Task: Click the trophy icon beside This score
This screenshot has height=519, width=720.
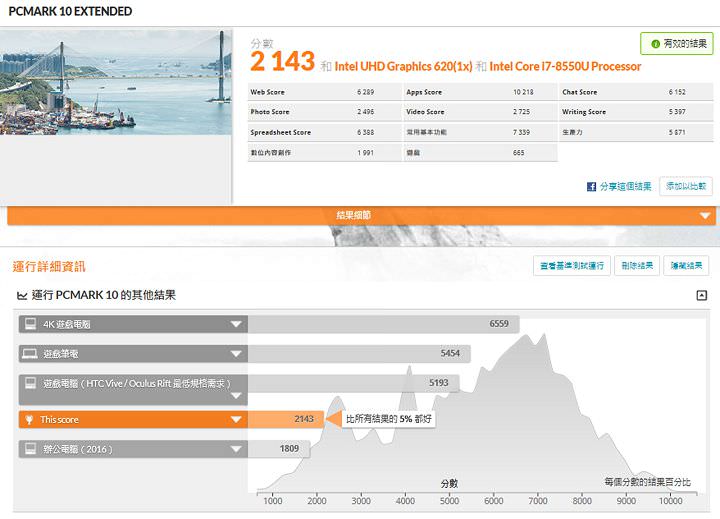Action: pyautogui.click(x=30, y=420)
